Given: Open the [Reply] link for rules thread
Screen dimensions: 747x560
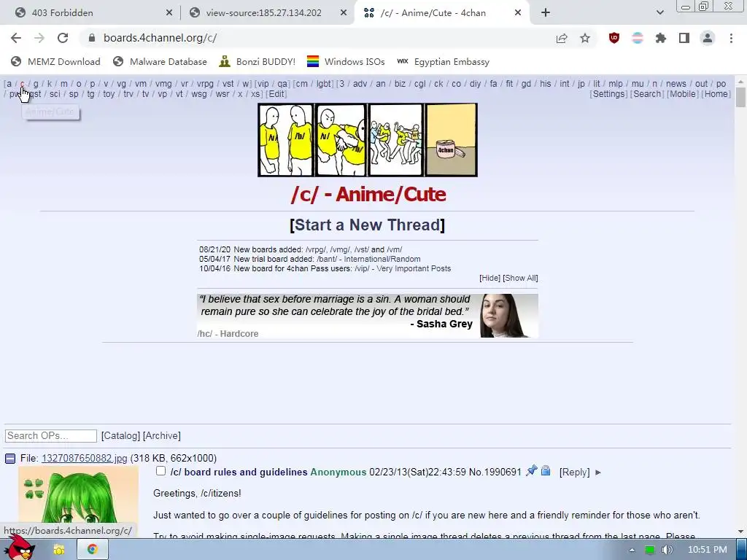Looking at the screenshot, I should point(575,472).
